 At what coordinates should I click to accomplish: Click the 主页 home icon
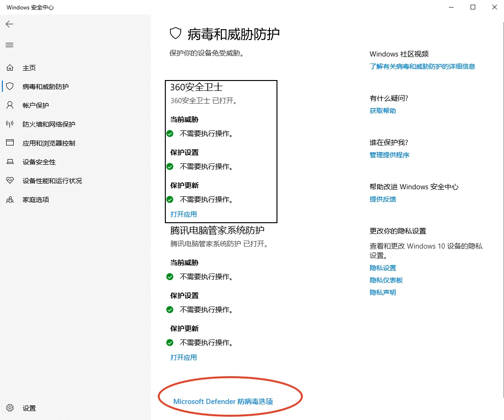click(x=10, y=68)
